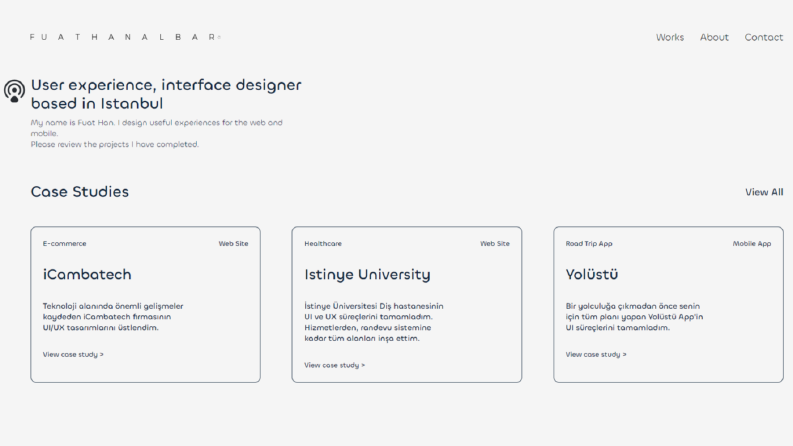Image resolution: width=793 pixels, height=446 pixels.
Task: Open the About menu item
Action: point(714,37)
